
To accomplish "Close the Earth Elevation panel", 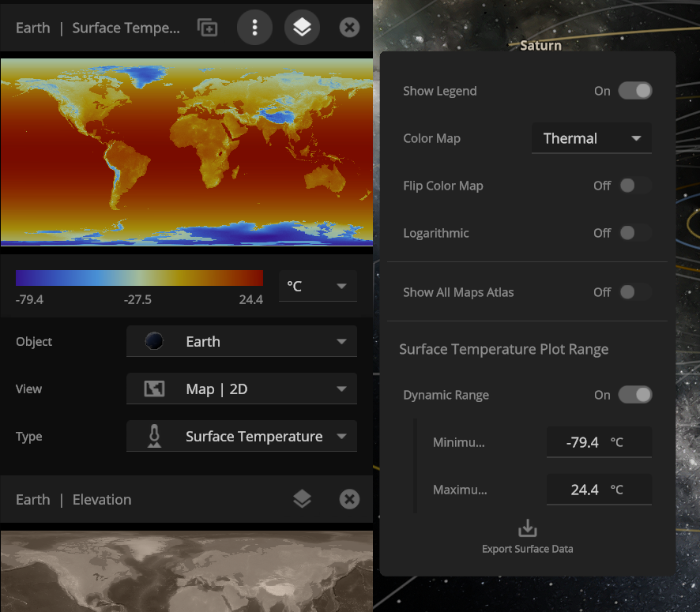I will click(349, 499).
